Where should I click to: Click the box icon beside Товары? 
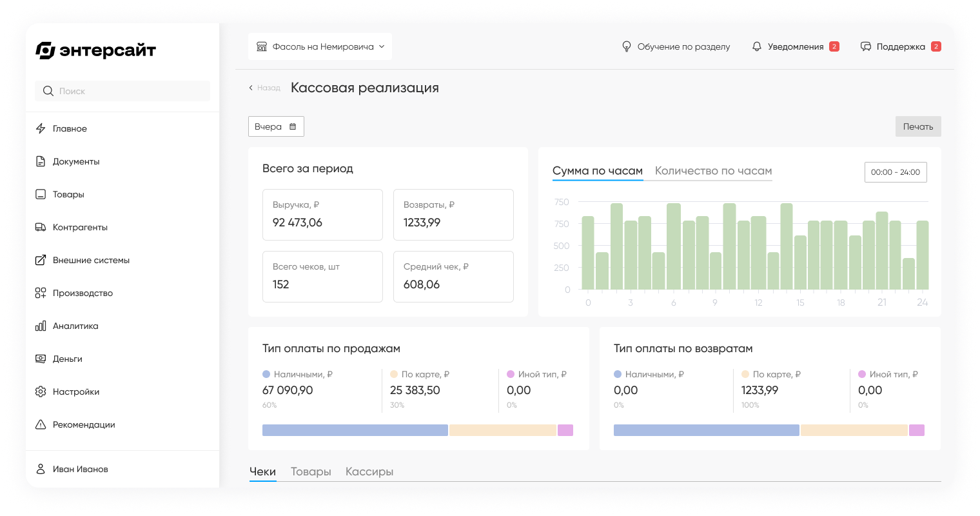[x=41, y=194]
